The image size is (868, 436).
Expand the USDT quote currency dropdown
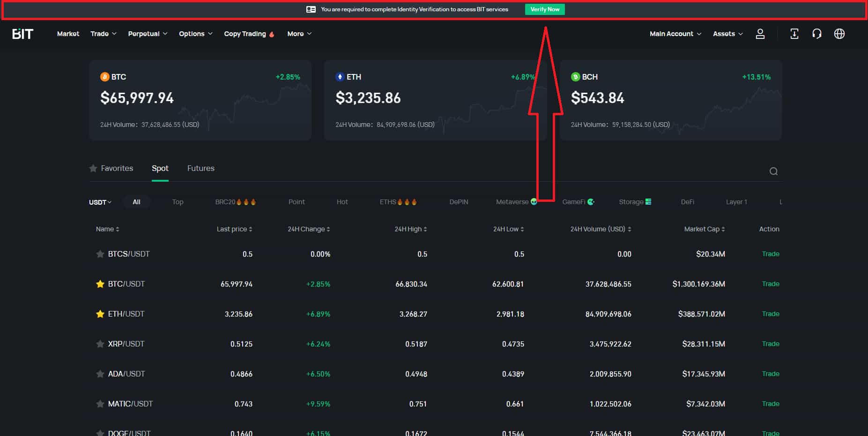click(99, 202)
